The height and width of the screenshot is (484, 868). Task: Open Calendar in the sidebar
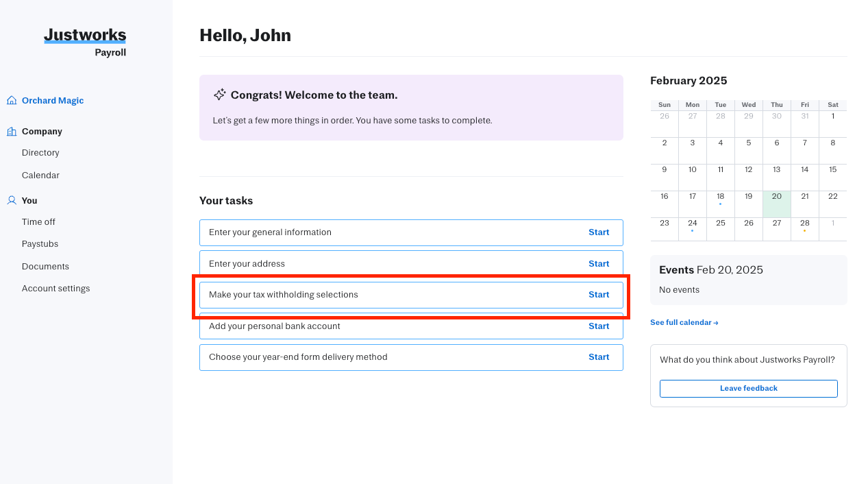[x=40, y=176]
